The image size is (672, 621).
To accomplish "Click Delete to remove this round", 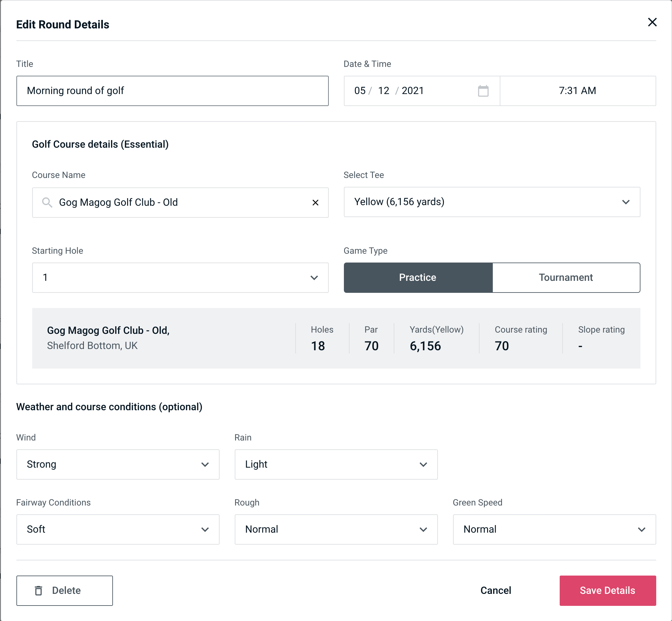I will tap(64, 590).
